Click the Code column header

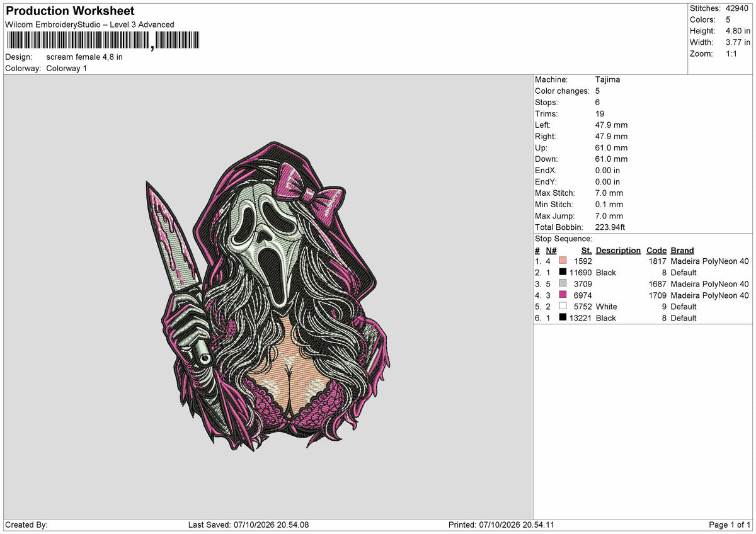pos(656,250)
